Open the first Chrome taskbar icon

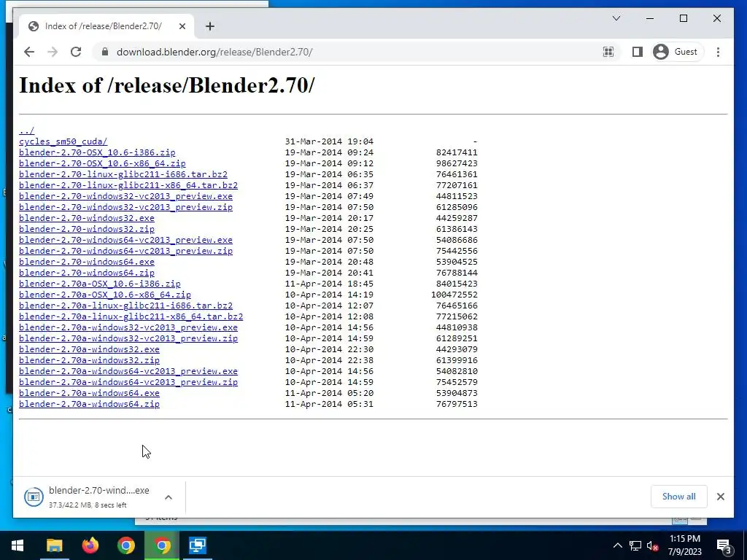click(x=125, y=545)
